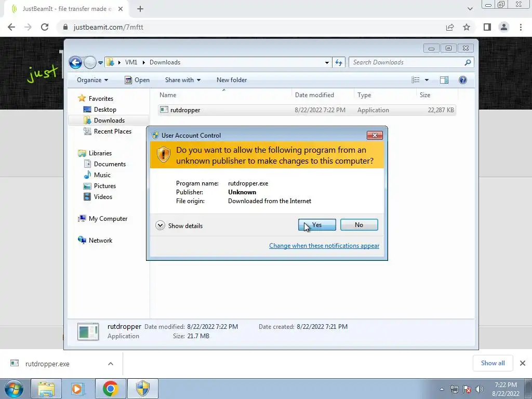Click the justbeamit.com address bar
Image resolution: width=532 pixels, height=399 pixels.
click(x=251, y=27)
